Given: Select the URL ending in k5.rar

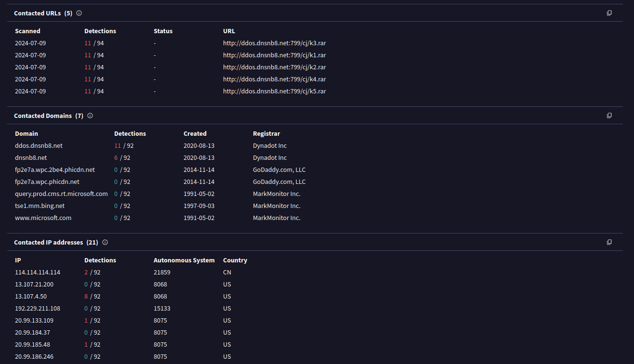Looking at the screenshot, I should click(274, 91).
